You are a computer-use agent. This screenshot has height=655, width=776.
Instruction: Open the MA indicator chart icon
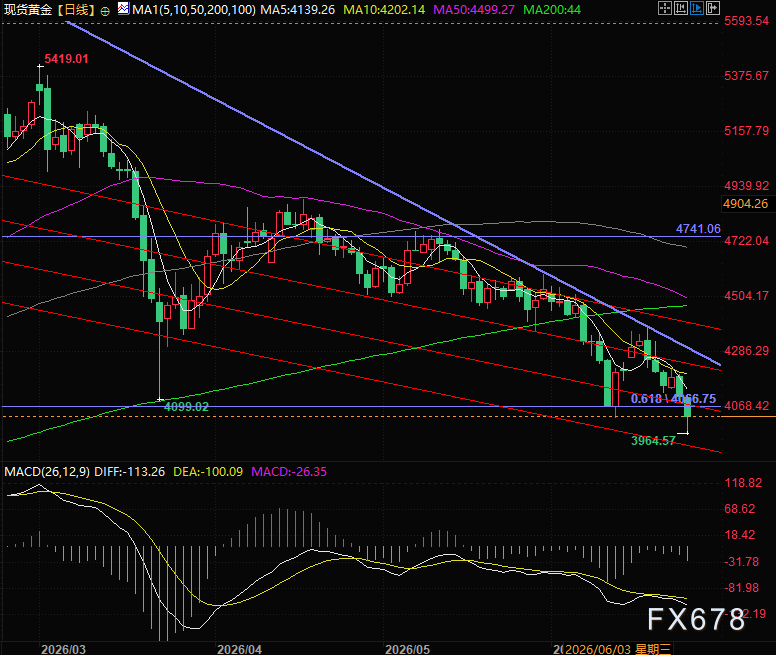click(x=124, y=8)
